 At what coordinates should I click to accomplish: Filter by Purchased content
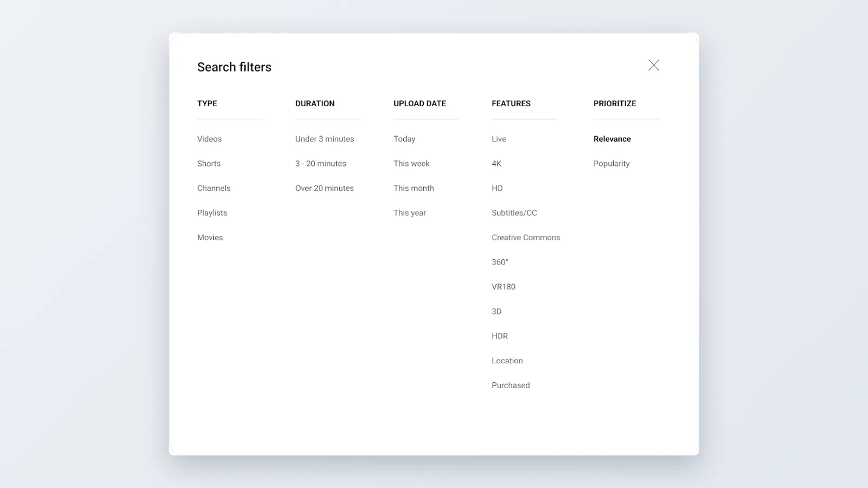tap(510, 386)
